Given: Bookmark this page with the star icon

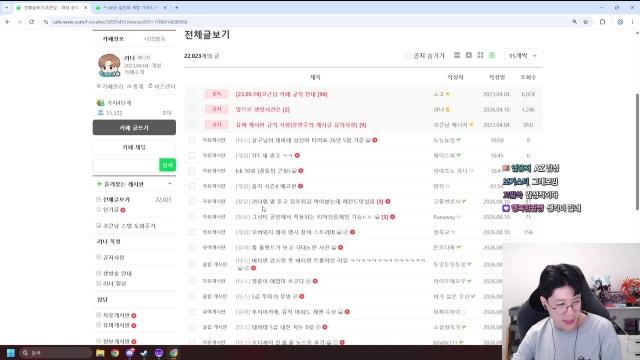Looking at the screenshot, I should click(x=586, y=22).
